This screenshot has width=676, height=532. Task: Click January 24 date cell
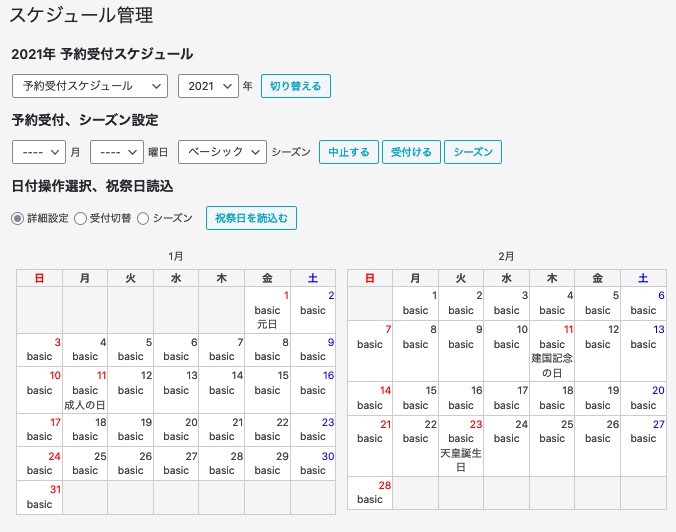(40, 463)
